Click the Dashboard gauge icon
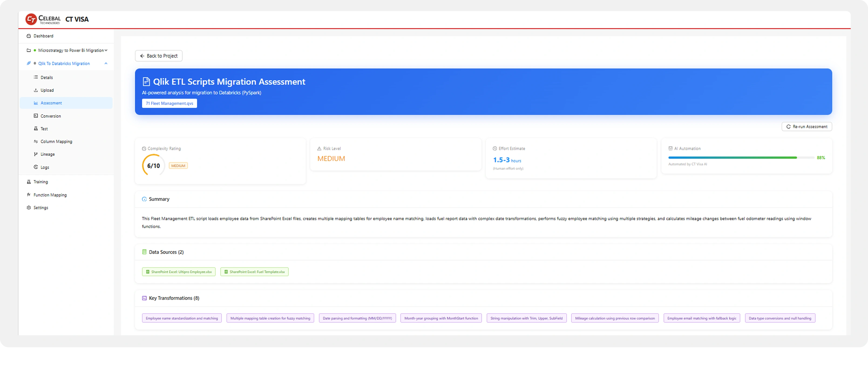868x371 pixels. point(29,36)
